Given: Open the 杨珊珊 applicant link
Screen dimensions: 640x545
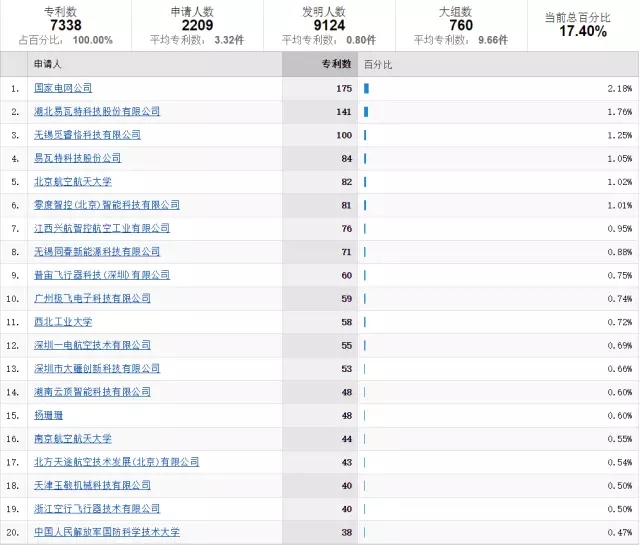Looking at the screenshot, I should pyautogui.click(x=49, y=415).
